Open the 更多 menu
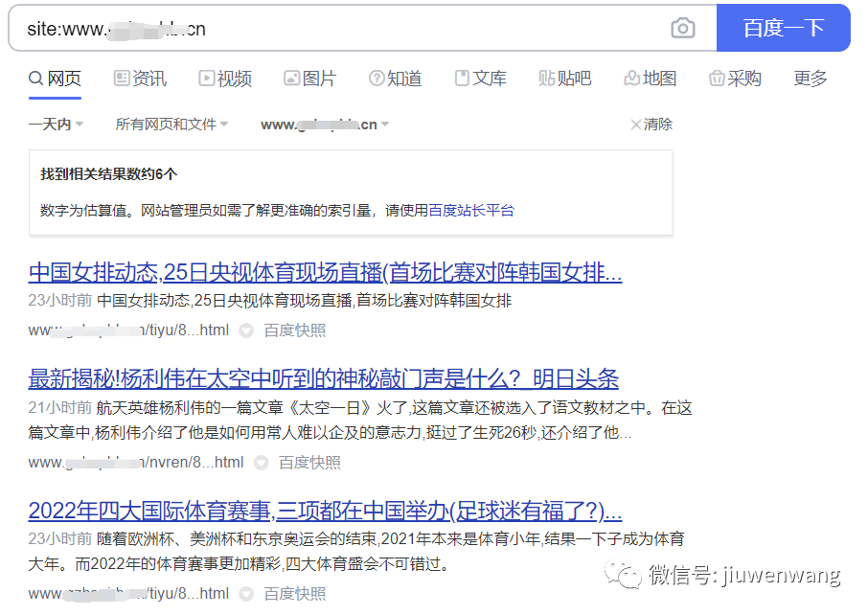This screenshot has height=615, width=868. click(x=810, y=78)
